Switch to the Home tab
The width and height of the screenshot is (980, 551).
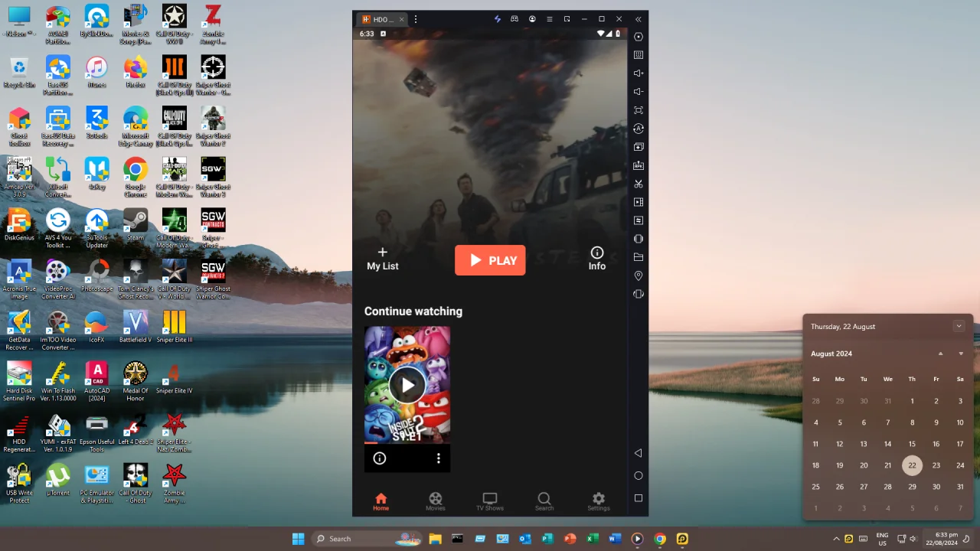click(x=381, y=502)
